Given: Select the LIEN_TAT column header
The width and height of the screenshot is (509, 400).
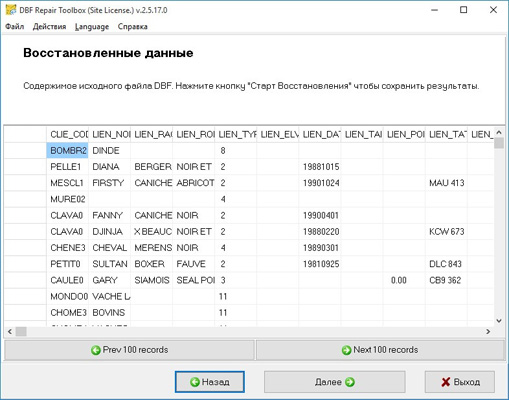Looking at the screenshot, I should [446, 134].
